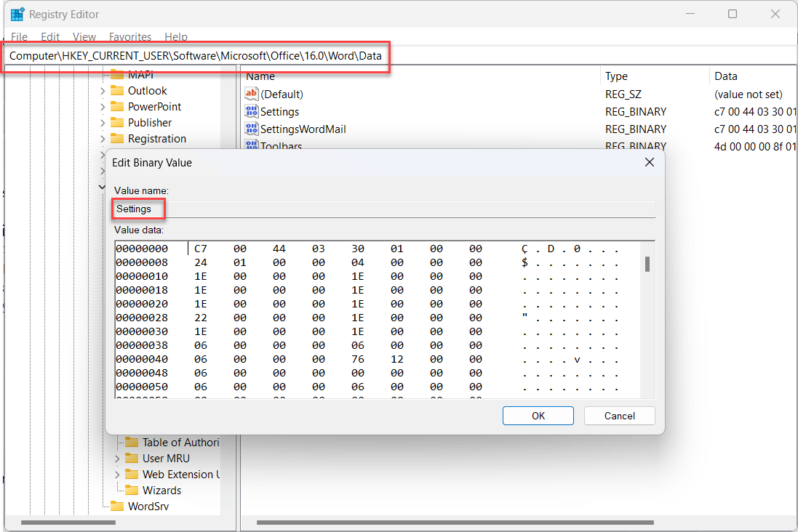Open the File menu

[x=20, y=36]
